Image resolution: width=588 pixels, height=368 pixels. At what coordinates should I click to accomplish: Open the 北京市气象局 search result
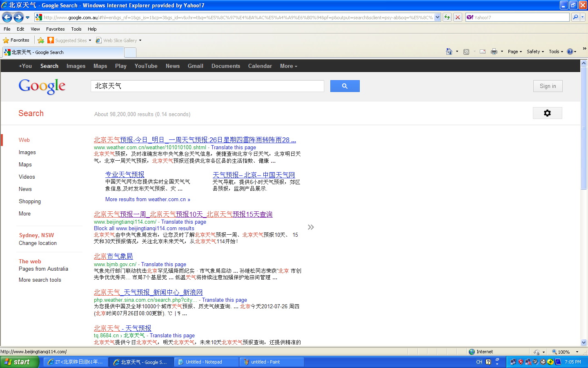point(113,256)
